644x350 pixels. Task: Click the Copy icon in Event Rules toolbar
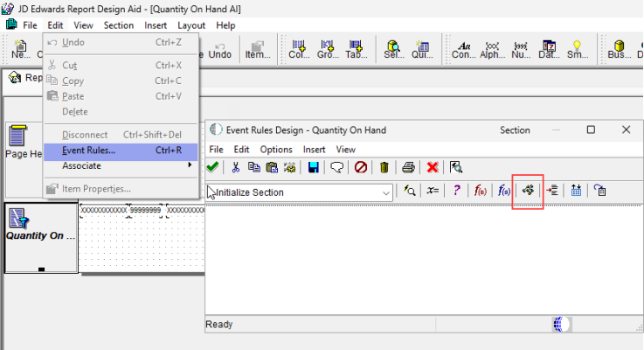[253, 167]
